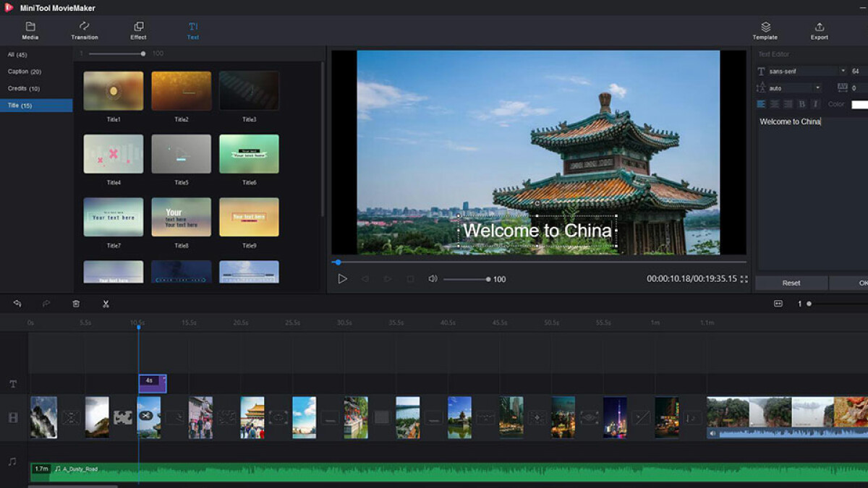Split the clip with the scissors tool
The height and width of the screenshot is (488, 868).
[105, 304]
